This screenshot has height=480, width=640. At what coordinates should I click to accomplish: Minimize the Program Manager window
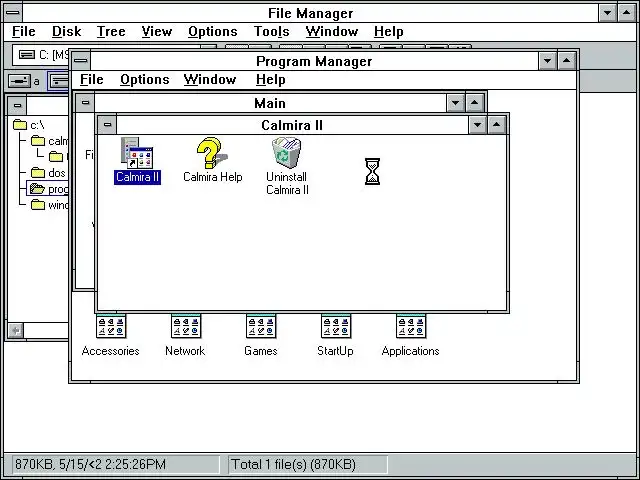pyautogui.click(x=547, y=61)
